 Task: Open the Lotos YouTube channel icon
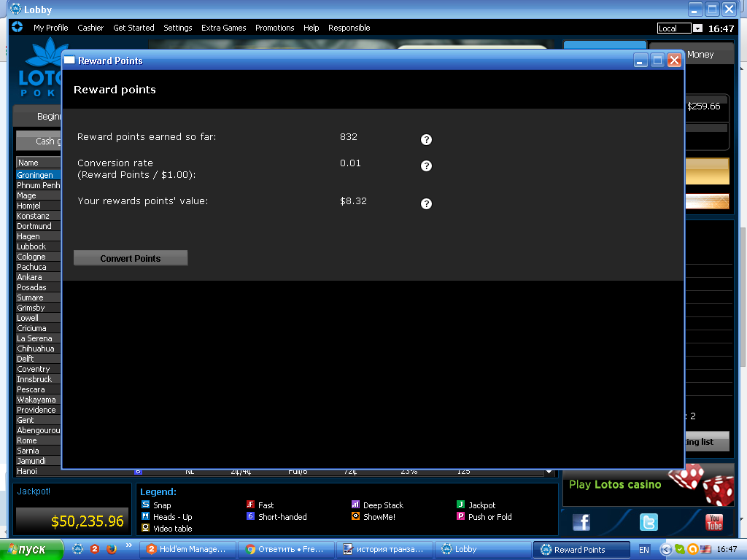(713, 522)
